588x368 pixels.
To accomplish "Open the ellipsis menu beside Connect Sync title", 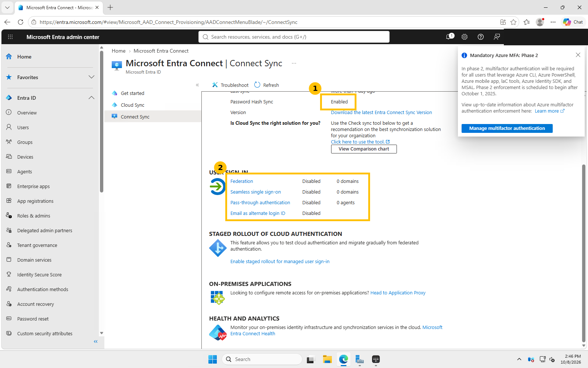I will click(294, 63).
